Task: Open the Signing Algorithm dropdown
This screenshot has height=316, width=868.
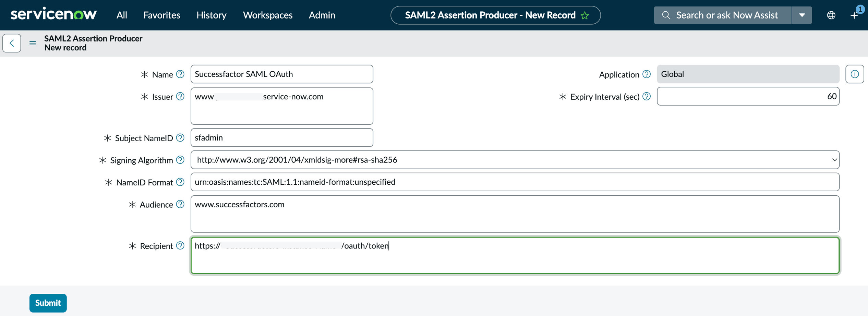Action: 515,160
